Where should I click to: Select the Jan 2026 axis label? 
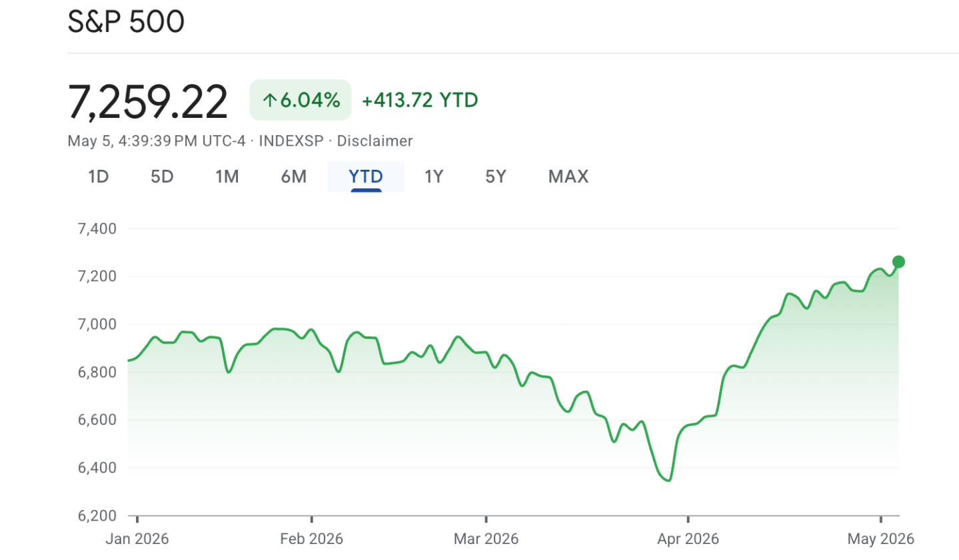[x=137, y=539]
